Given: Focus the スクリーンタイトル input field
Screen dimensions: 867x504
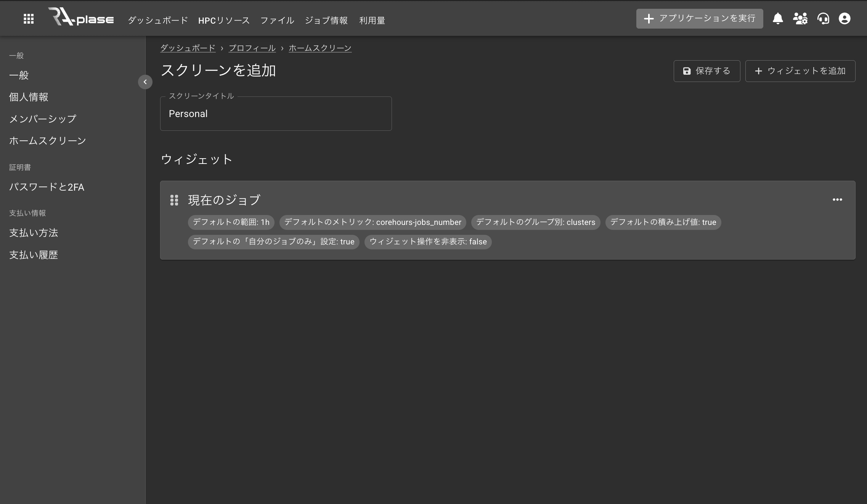Looking at the screenshot, I should 276,114.
